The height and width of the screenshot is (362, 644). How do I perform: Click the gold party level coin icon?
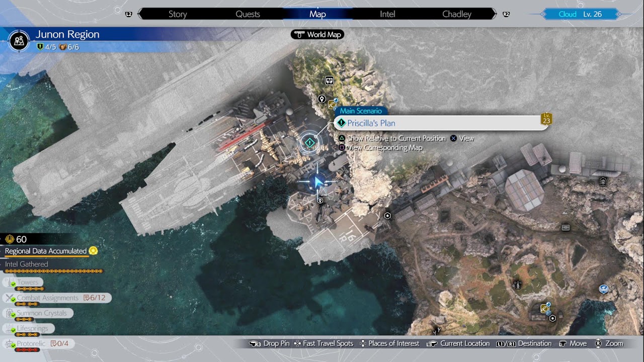(10, 239)
